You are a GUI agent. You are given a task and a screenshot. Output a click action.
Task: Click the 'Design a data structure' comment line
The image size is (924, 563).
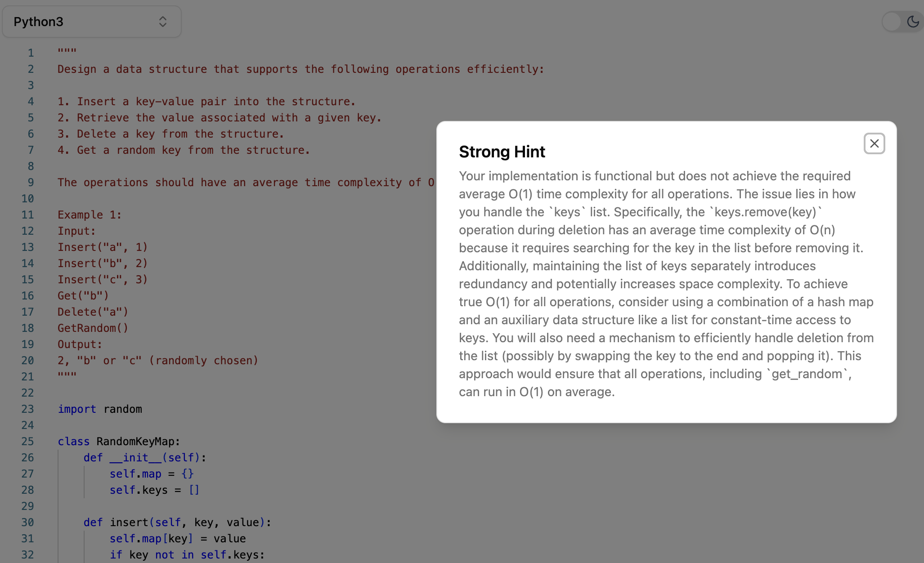click(301, 69)
